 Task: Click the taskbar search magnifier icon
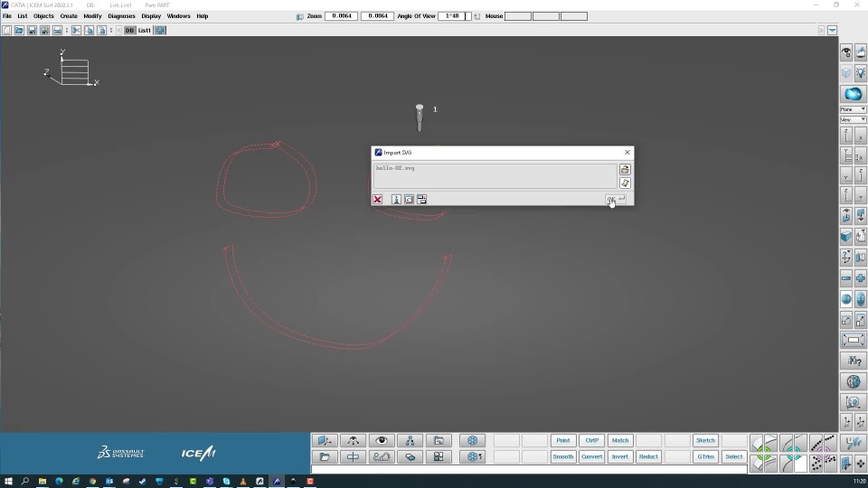tap(25, 482)
